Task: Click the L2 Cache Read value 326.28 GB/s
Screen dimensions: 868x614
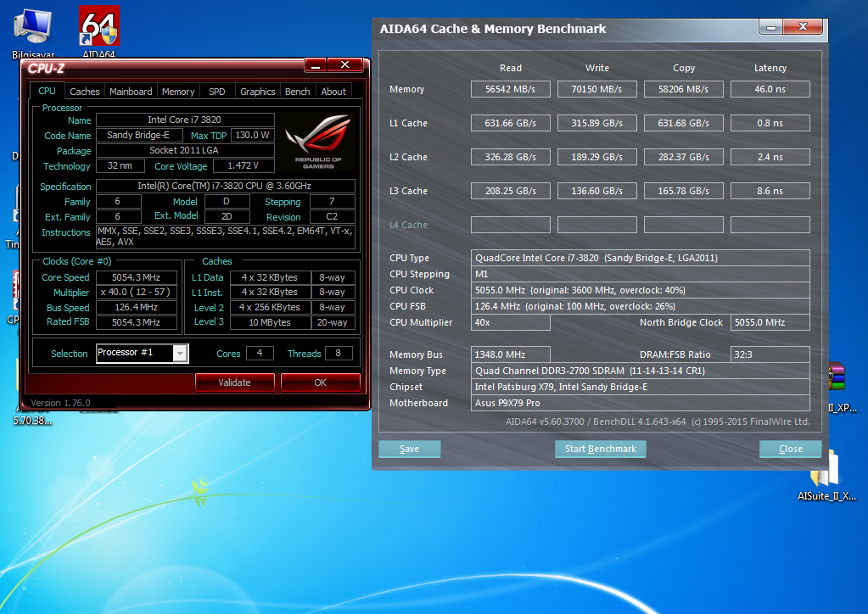Action: pyautogui.click(x=511, y=157)
